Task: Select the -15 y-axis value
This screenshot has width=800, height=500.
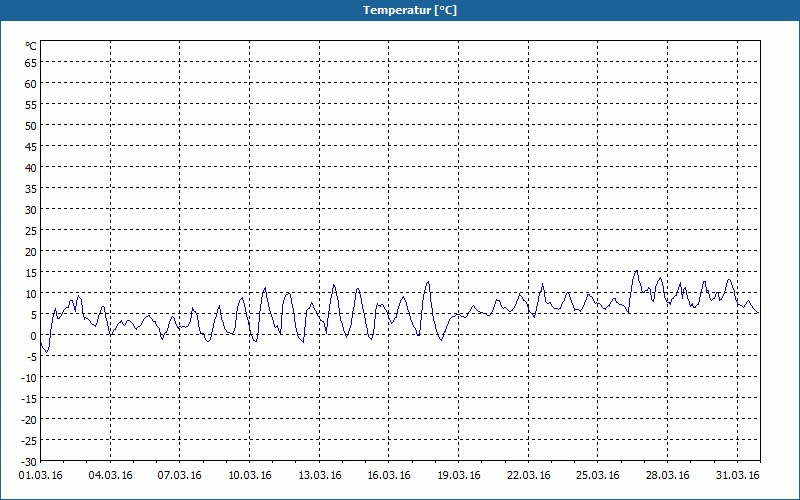Action: (x=29, y=398)
